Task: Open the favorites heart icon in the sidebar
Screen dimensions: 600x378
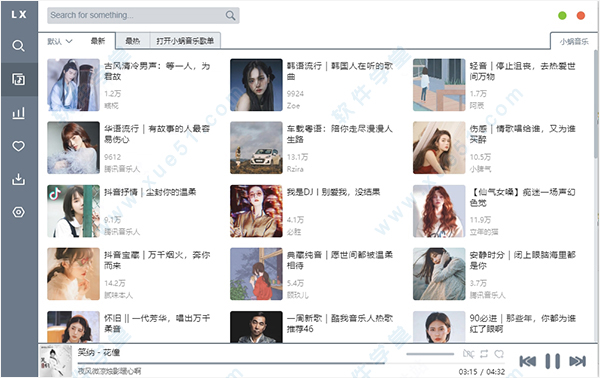Action: click(18, 146)
